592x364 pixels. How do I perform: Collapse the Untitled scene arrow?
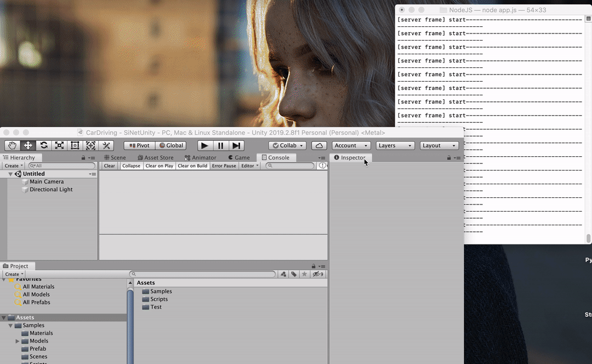[x=10, y=174]
